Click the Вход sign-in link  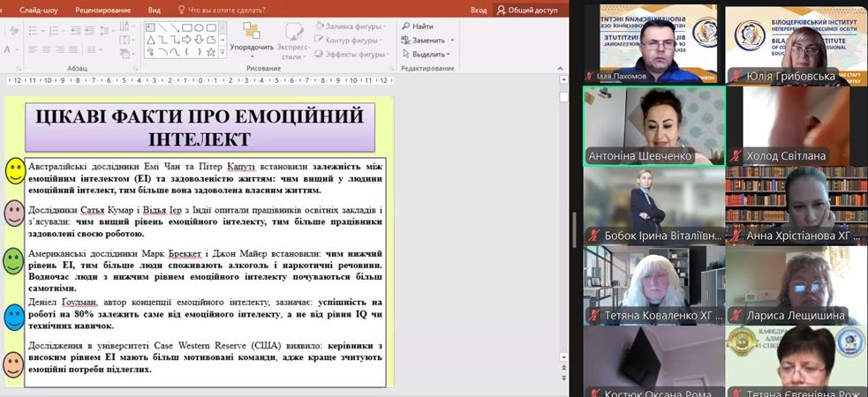coord(479,10)
